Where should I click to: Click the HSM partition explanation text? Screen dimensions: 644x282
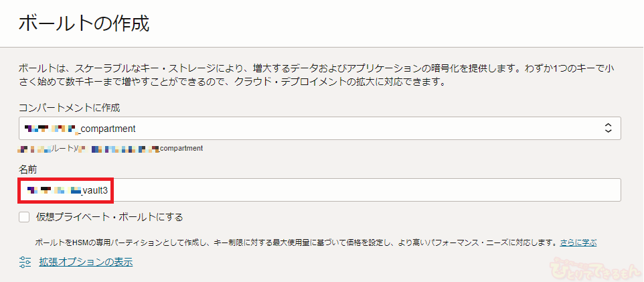(295, 242)
